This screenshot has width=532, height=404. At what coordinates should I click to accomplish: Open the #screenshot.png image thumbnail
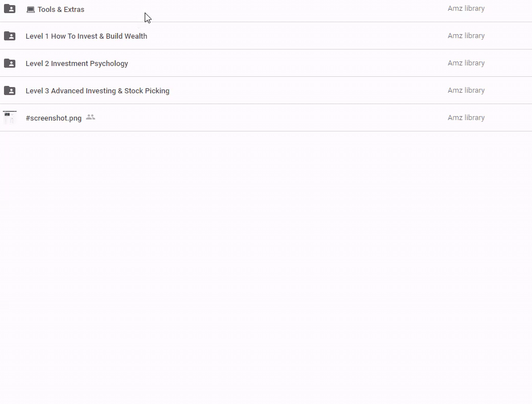click(10, 118)
